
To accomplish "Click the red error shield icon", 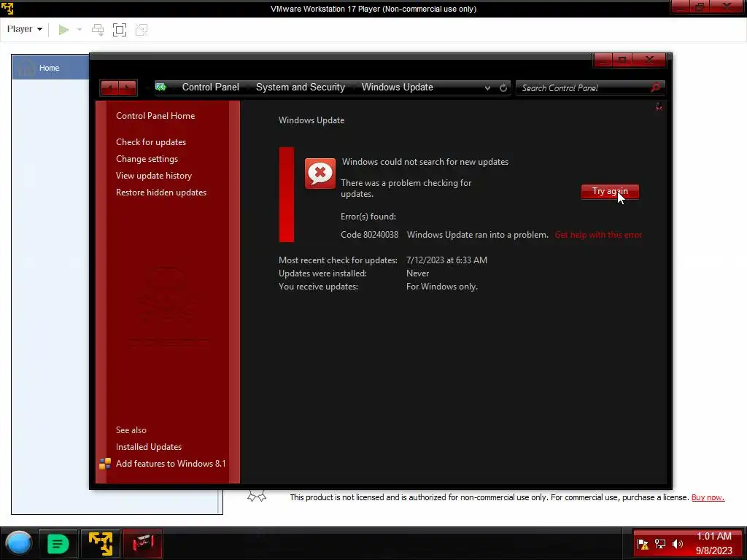I will pos(320,174).
